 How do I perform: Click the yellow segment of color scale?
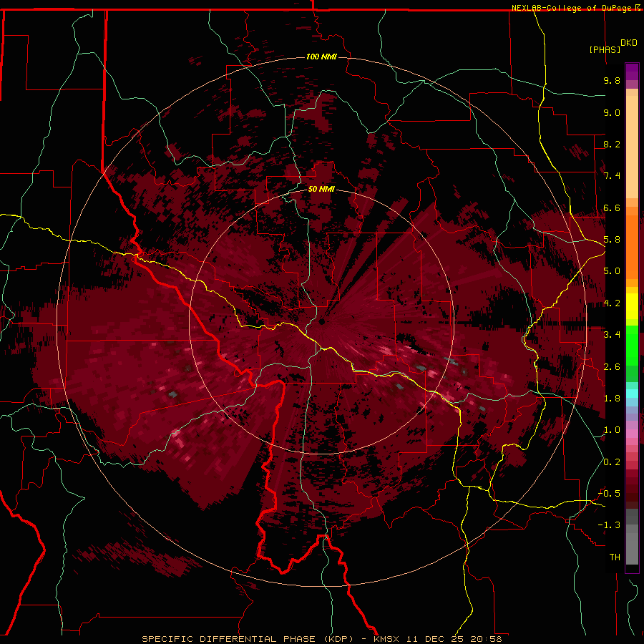point(632,306)
